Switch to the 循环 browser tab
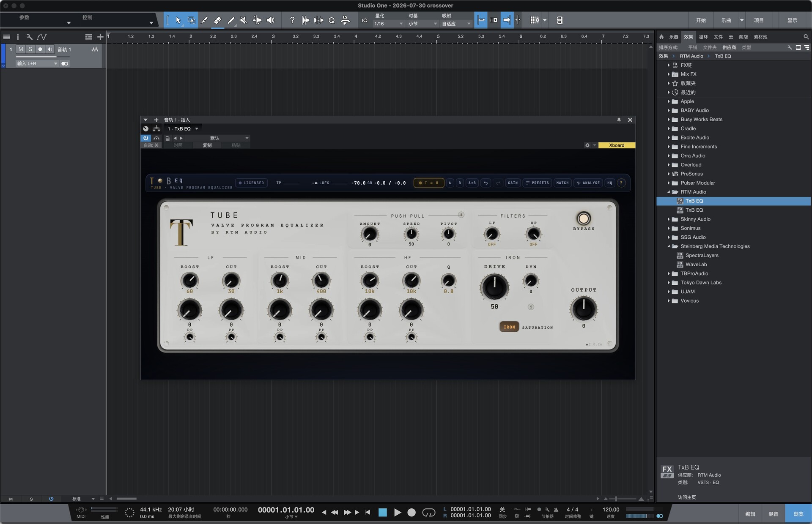 click(x=703, y=37)
